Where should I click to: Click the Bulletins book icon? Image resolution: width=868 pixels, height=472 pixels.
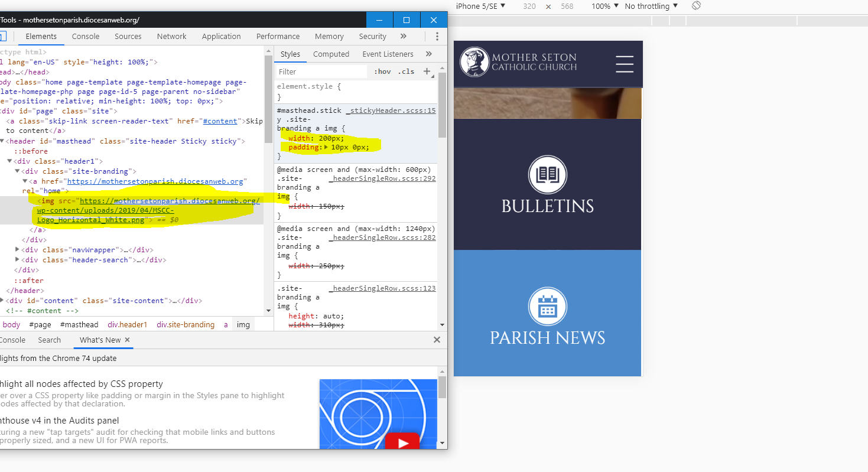click(547, 175)
